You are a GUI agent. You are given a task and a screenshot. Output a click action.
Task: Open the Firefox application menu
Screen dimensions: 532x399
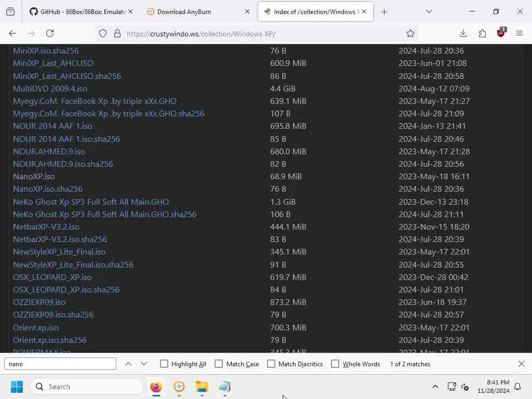click(520, 33)
